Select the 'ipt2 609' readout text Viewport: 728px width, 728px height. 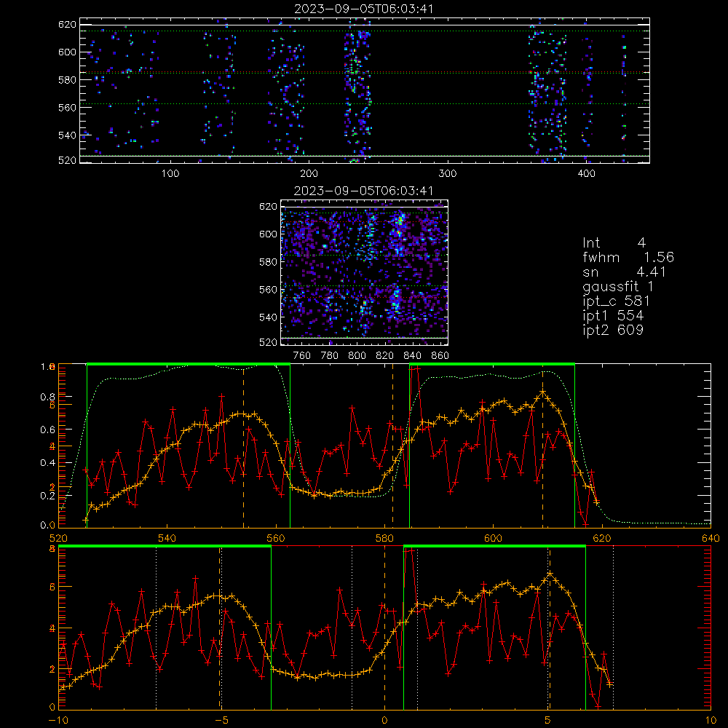[x=613, y=330]
